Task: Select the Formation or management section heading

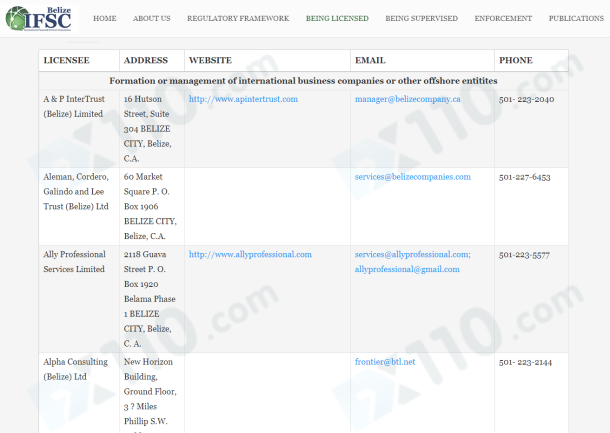Action: 303,81
